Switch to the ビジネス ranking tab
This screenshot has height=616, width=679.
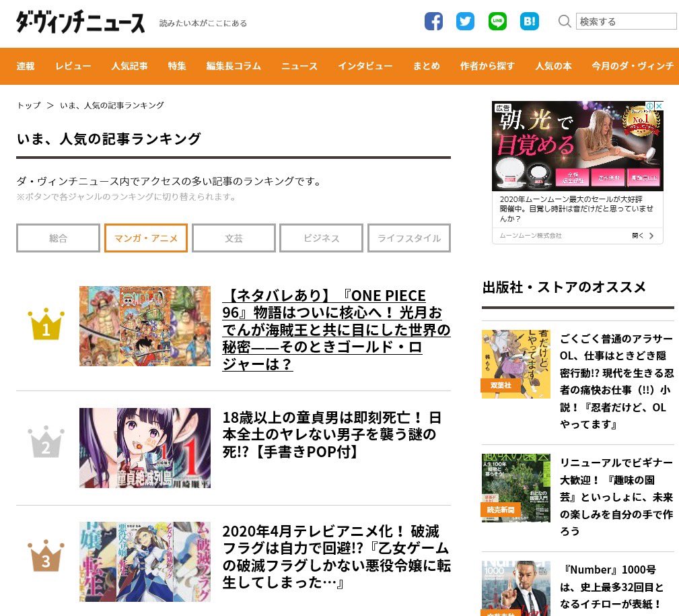coord(321,238)
